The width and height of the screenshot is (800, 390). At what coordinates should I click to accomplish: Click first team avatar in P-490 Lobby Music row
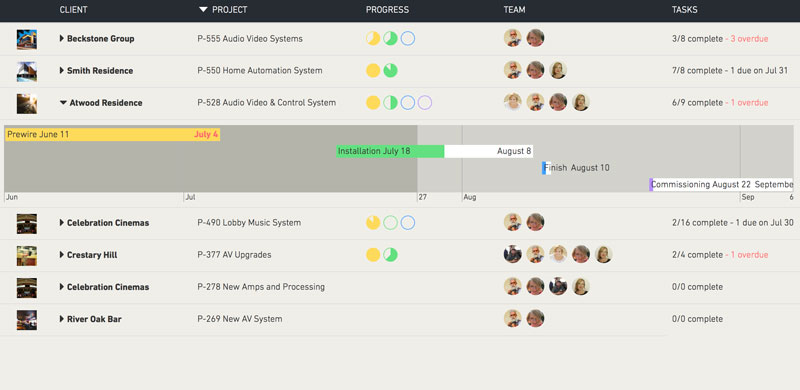[x=513, y=222]
